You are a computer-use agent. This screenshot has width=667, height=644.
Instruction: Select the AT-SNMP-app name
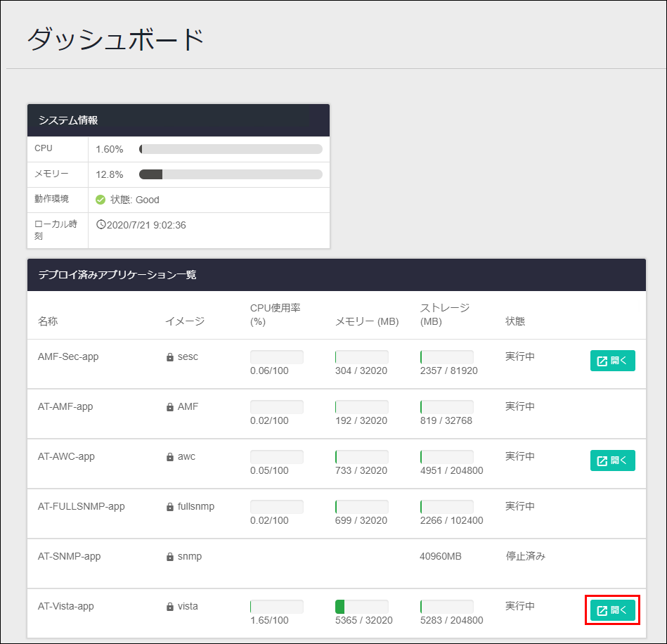69,556
